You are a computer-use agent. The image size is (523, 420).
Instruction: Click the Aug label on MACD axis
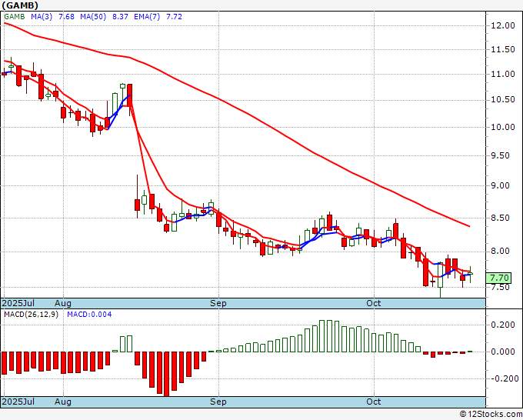[63, 402]
